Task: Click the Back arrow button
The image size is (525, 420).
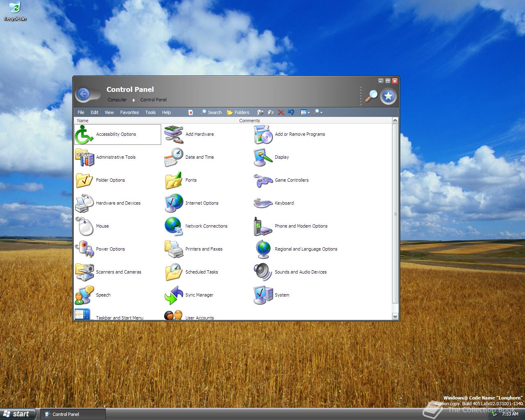Action: [x=83, y=94]
